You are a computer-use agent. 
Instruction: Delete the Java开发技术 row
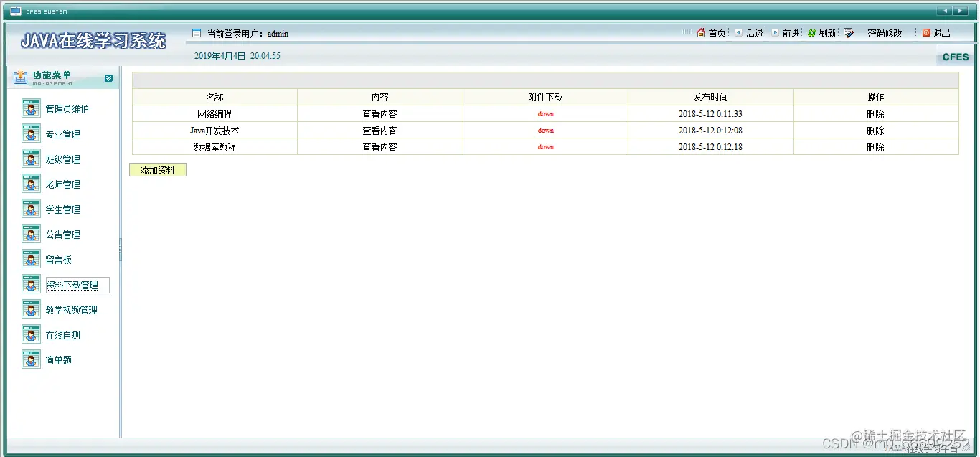875,131
